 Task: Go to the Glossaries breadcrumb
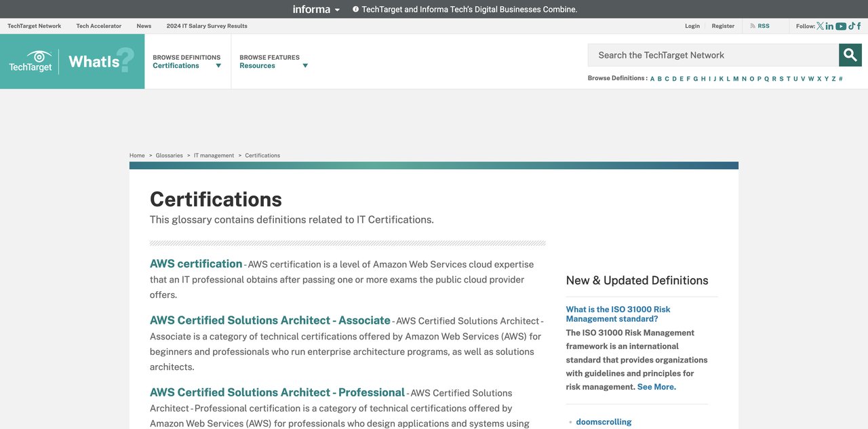[x=170, y=155]
